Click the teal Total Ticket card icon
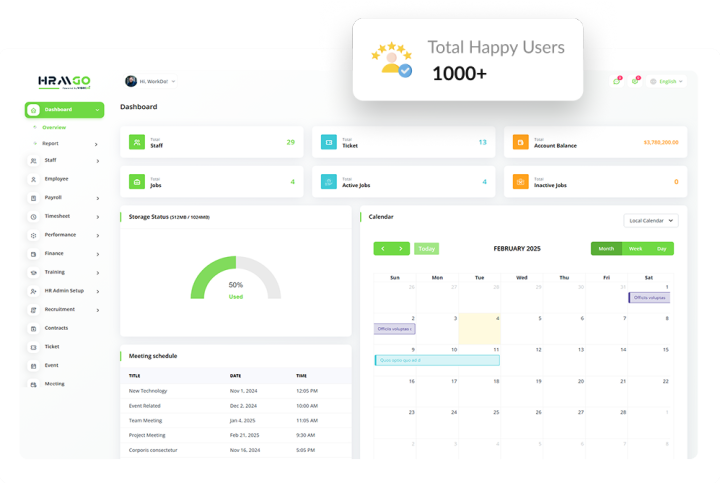This screenshot has width=720, height=483. (329, 142)
